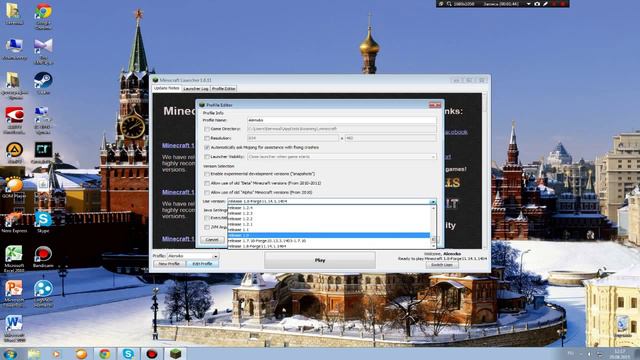Click the version list scrollbar down arrow
The image size is (640, 360).
[x=433, y=246]
